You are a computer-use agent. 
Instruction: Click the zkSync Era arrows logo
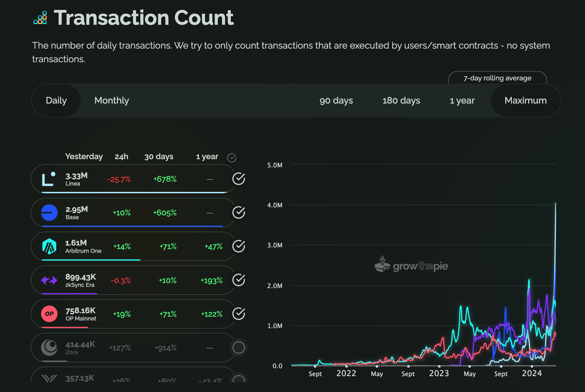49,280
